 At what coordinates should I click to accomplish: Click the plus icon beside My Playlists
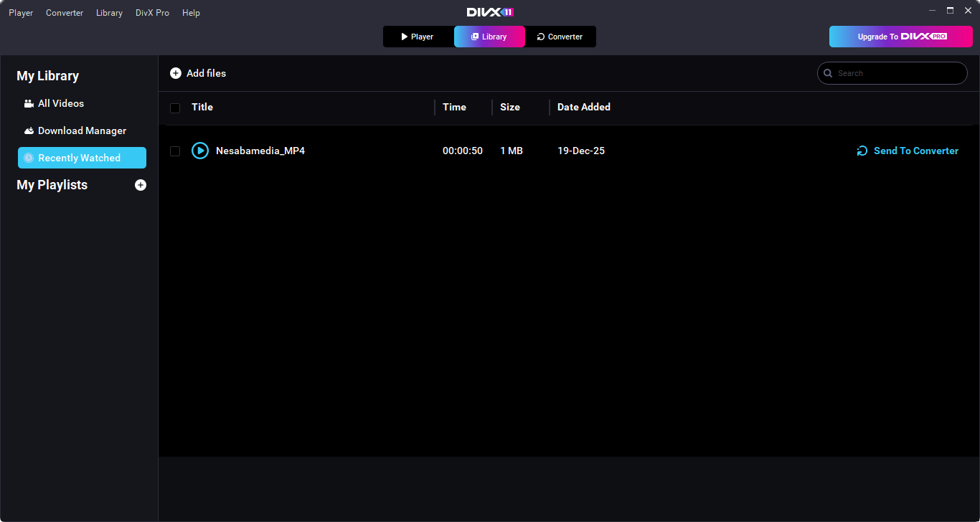[141, 185]
